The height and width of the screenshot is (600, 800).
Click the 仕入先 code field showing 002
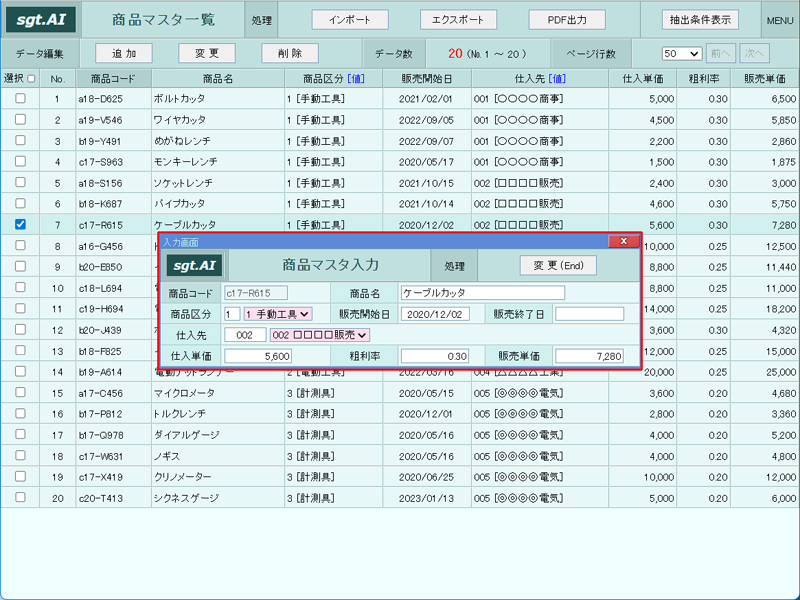pyautogui.click(x=245, y=335)
